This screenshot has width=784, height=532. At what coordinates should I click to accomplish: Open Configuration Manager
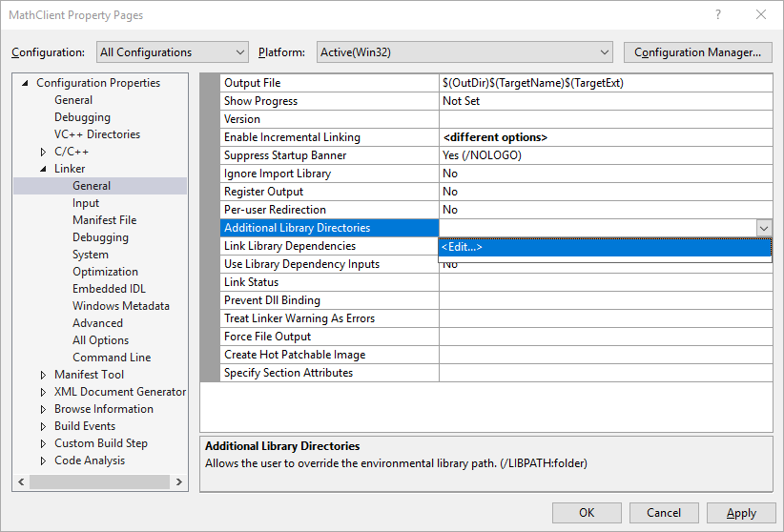coord(697,52)
